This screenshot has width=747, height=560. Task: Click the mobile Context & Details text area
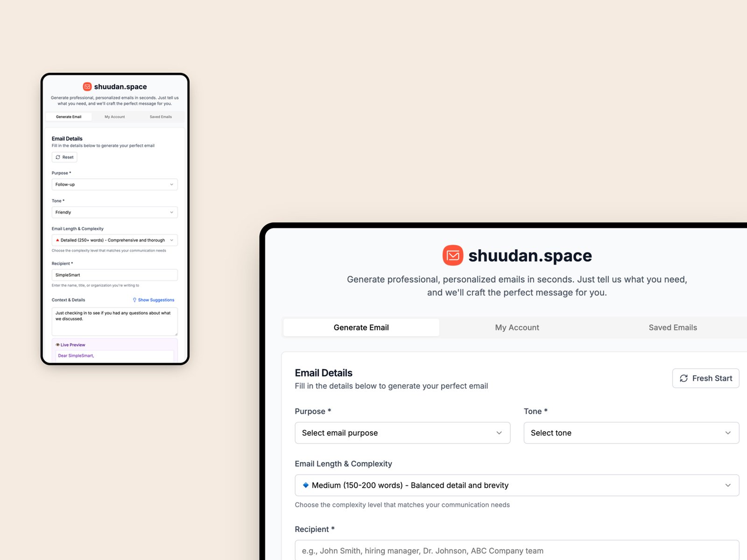pyautogui.click(x=114, y=322)
